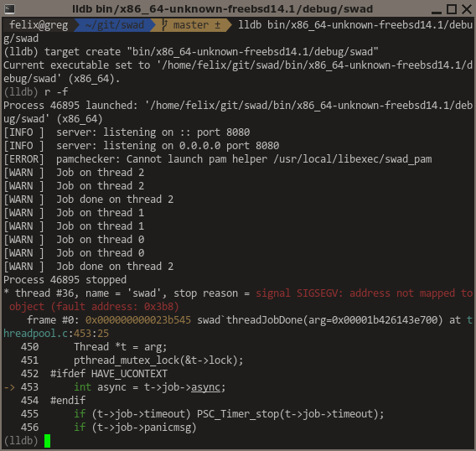Image resolution: width=476 pixels, height=451 pixels.
Task: Click the '(lldb) target create' command line
Action: [191, 52]
